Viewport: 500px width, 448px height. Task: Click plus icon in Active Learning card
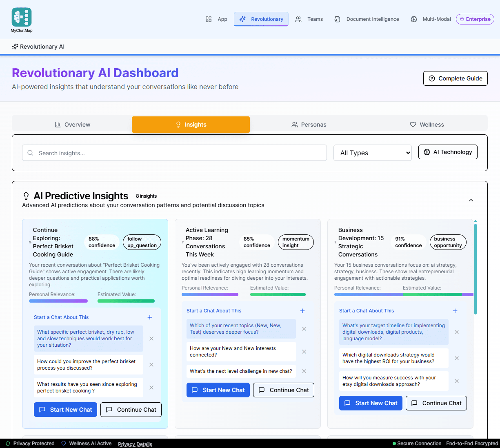[302, 311]
